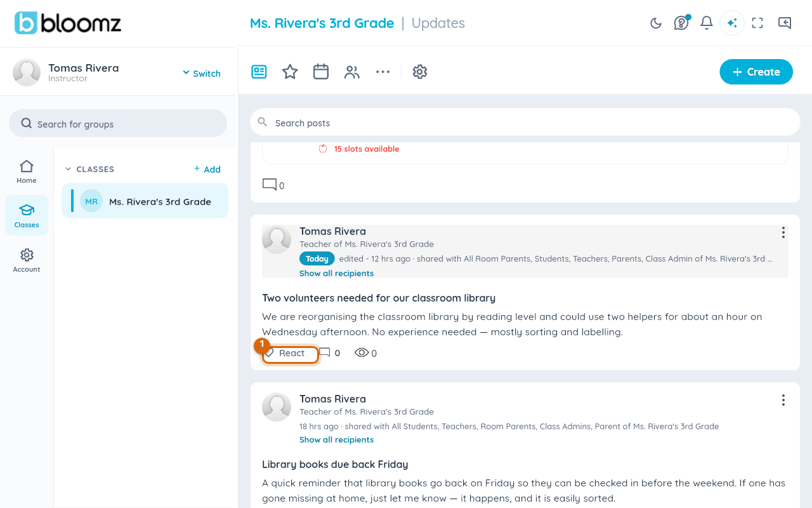812x508 pixels.
Task: Show all recipients of Library books post
Action: [336, 439]
